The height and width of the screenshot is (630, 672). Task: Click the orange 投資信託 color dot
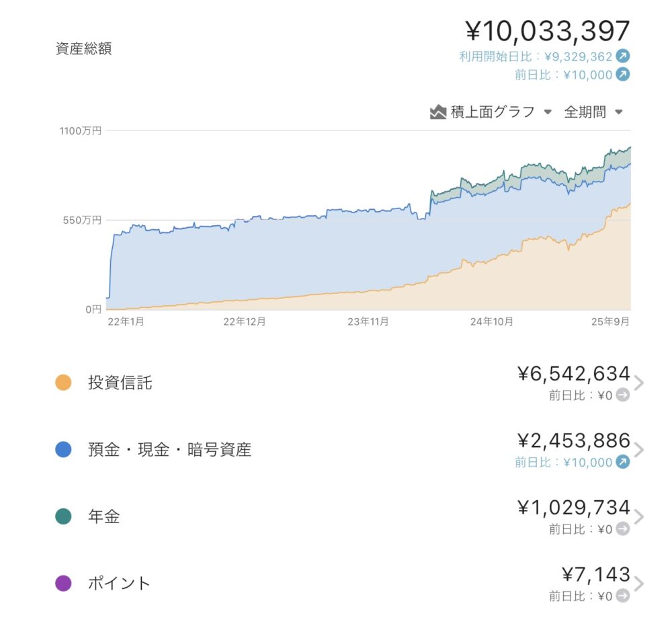63,383
